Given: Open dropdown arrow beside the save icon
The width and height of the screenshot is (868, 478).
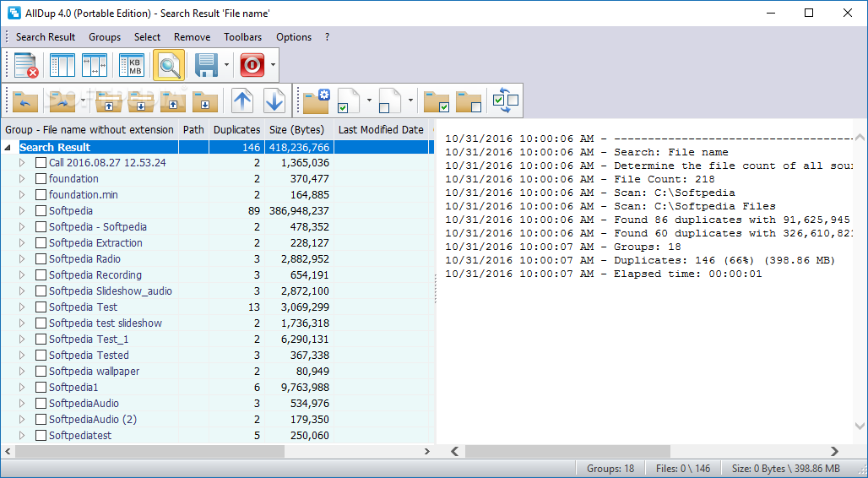Looking at the screenshot, I should pos(226,65).
